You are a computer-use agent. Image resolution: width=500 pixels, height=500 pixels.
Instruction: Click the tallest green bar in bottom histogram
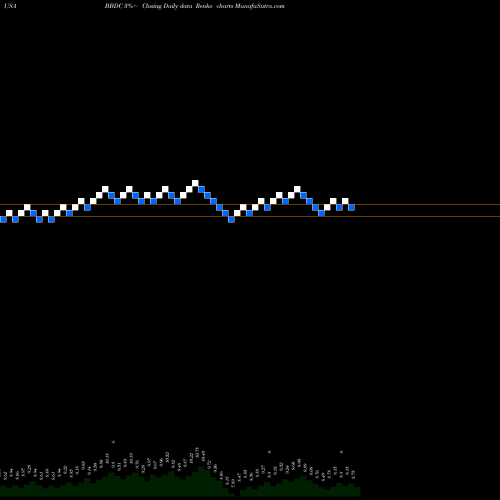(201, 481)
